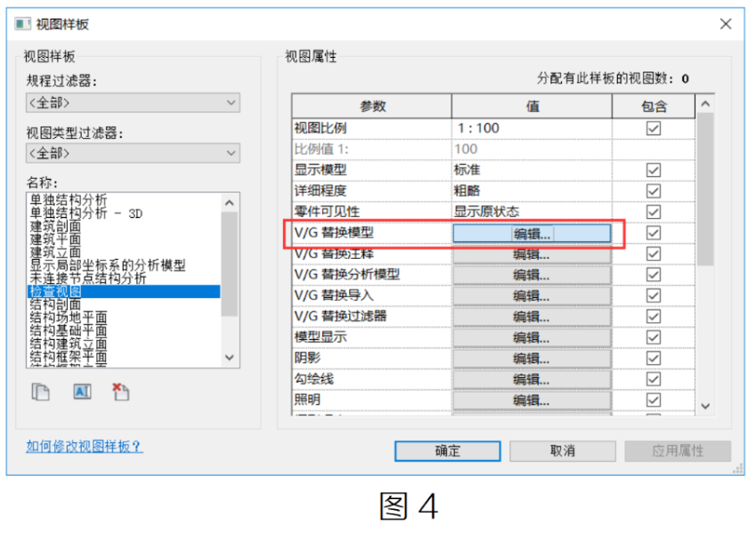Click 编辑 button for V/G 替换导入
Screen dimensions: 756x533
pos(532,296)
